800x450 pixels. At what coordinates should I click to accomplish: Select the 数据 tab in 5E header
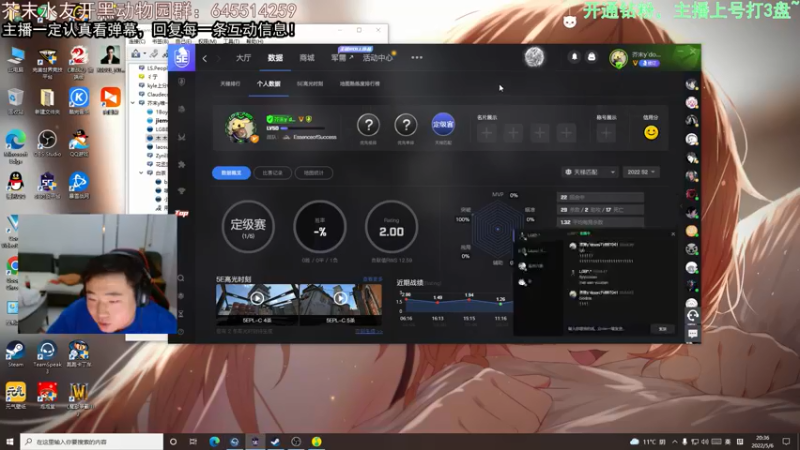point(275,58)
